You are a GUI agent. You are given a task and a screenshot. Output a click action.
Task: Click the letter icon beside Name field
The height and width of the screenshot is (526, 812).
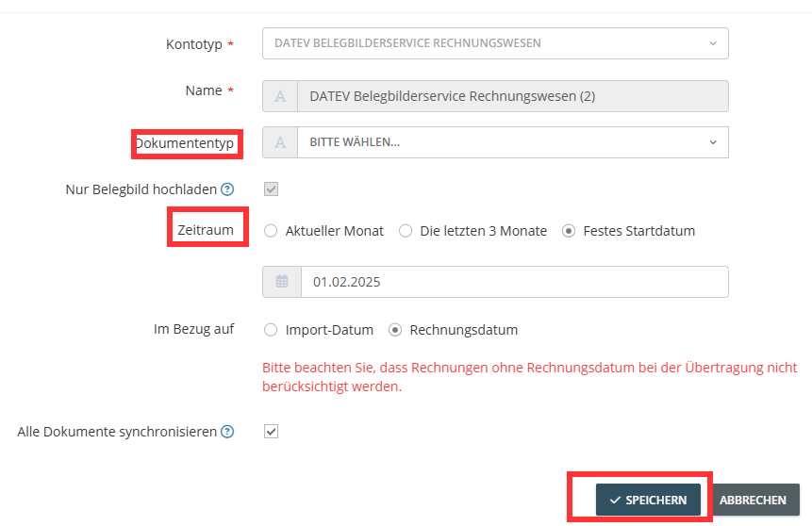pyautogui.click(x=280, y=96)
